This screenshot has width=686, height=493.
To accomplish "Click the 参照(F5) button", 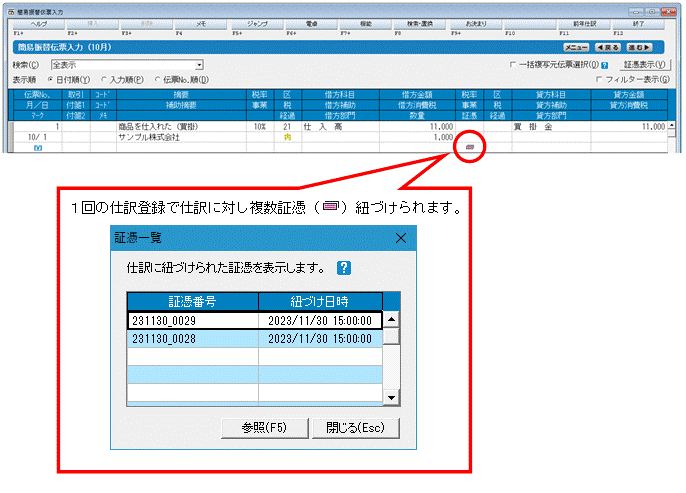I will click(x=265, y=428).
